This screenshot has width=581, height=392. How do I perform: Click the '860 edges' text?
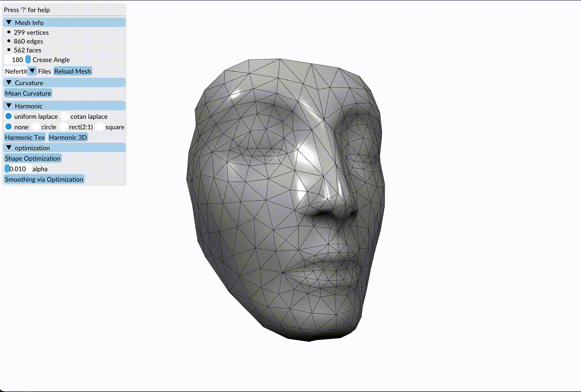pos(29,41)
